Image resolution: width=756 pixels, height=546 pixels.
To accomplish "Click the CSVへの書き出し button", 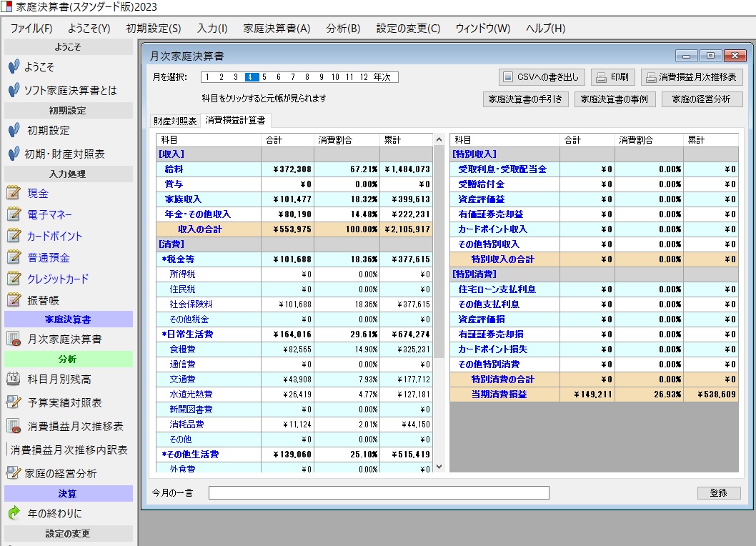I will [x=542, y=77].
